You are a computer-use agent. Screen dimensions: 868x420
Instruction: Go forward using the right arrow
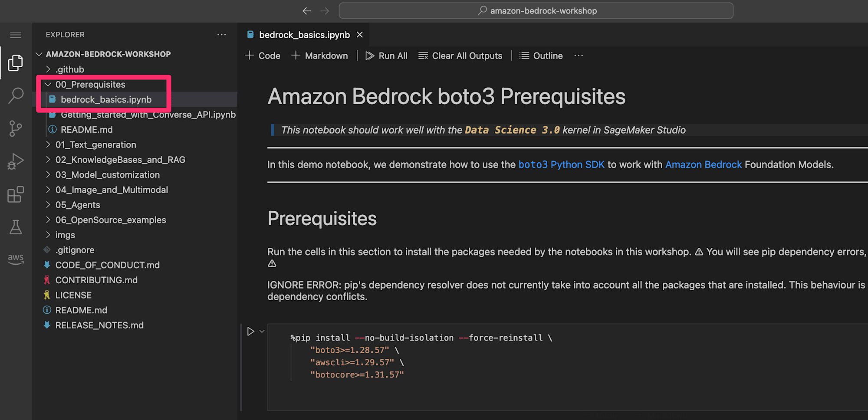coord(325,11)
